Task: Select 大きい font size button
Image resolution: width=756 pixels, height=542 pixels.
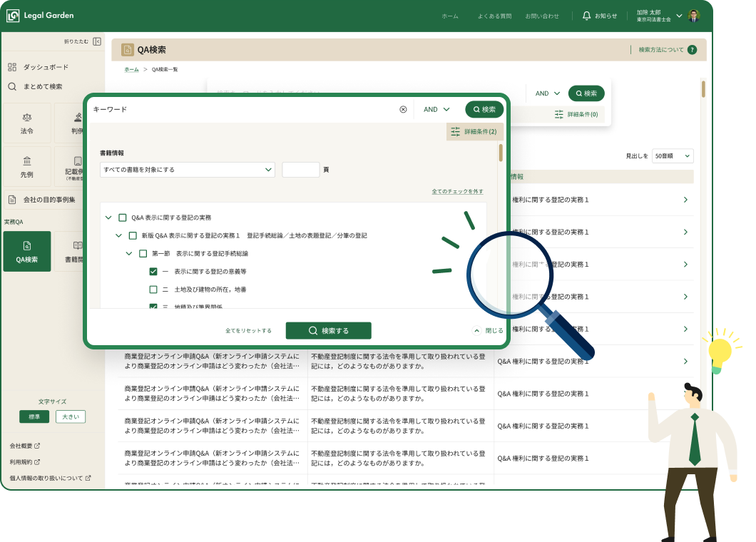Action: [x=71, y=416]
